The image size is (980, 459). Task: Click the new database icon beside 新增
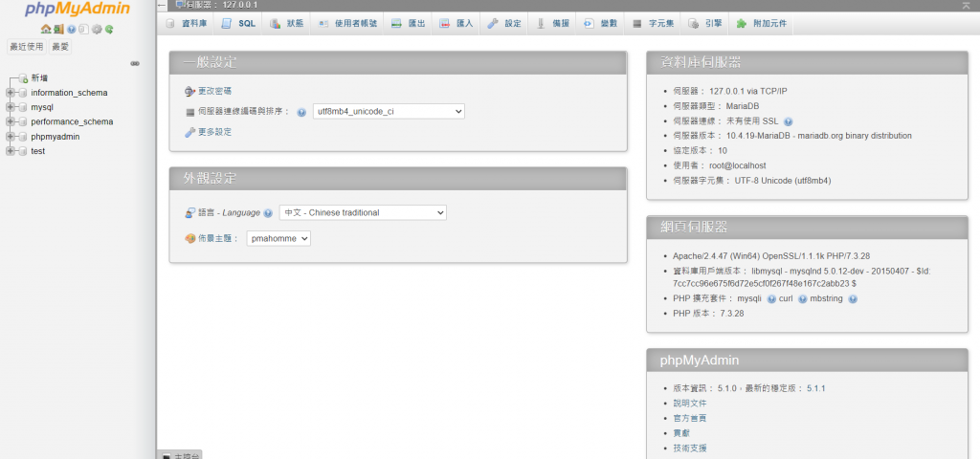coord(23,78)
